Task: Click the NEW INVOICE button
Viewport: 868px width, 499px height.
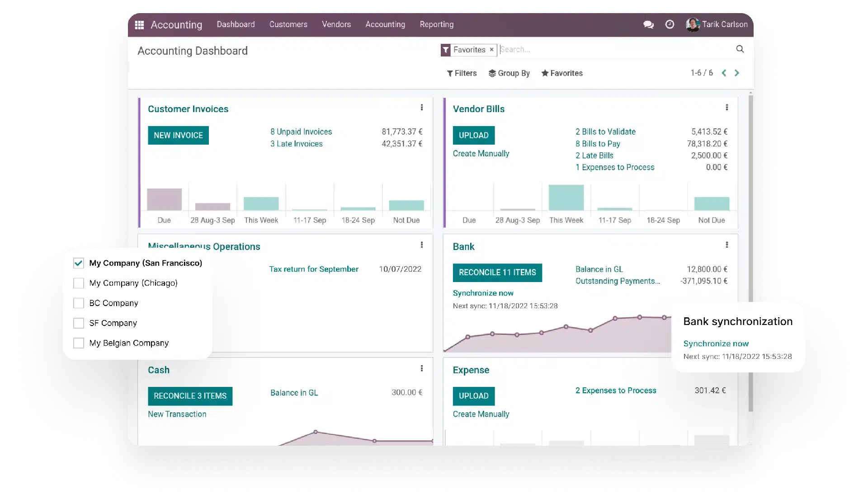Action: pyautogui.click(x=178, y=135)
